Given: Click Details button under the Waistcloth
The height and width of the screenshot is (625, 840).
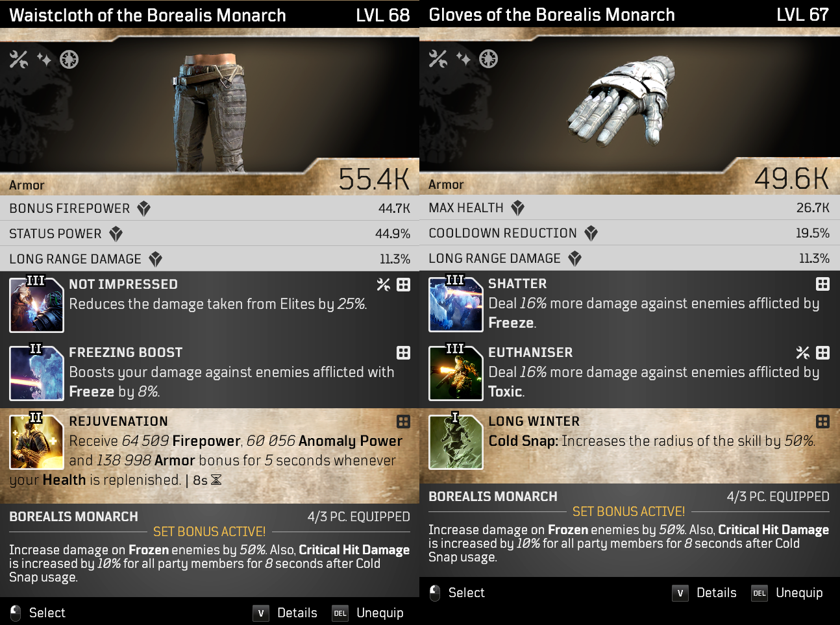Looking at the screenshot, I should point(286,613).
